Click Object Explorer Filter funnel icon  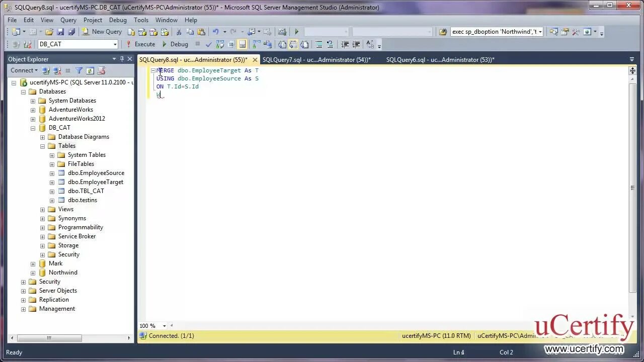pos(79,71)
